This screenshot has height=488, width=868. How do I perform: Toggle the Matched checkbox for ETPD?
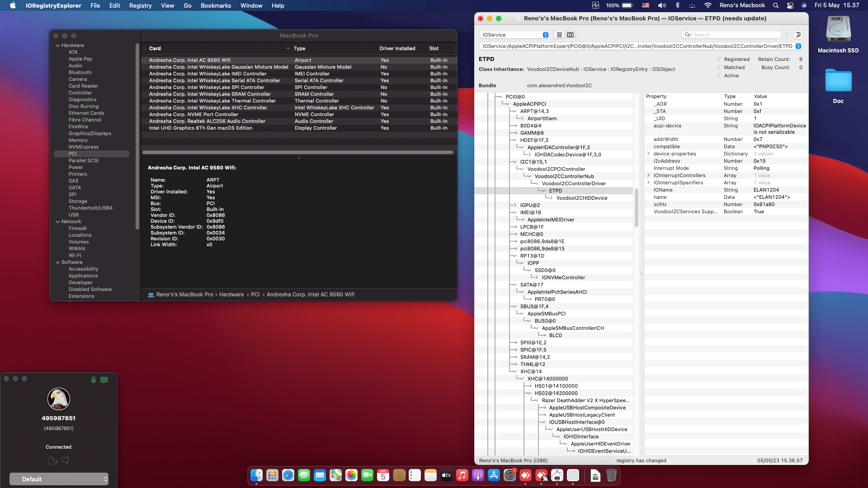(x=718, y=67)
